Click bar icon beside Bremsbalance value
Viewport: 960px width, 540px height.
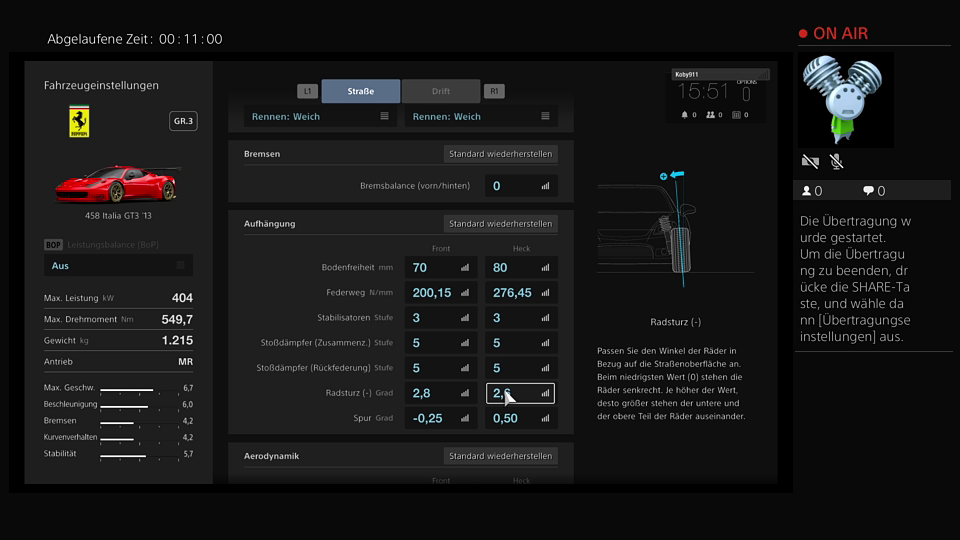(x=545, y=186)
